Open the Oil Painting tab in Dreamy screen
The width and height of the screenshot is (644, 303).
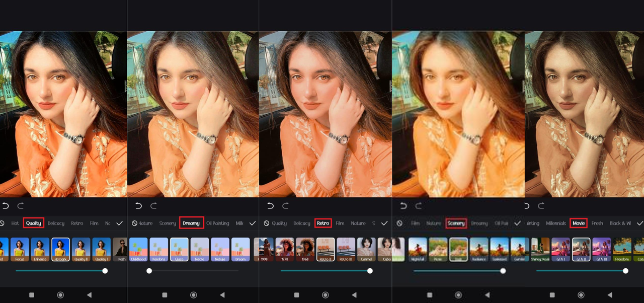[x=218, y=223]
